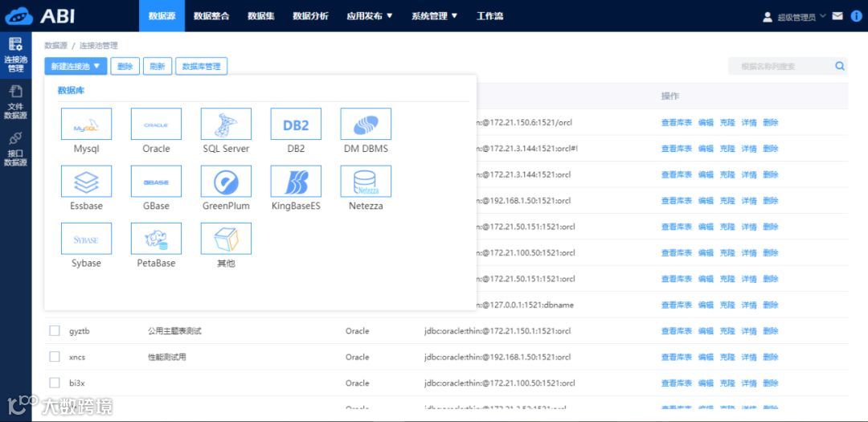The image size is (868, 422).
Task: Click the 性能测试用 description cell
Action: click(x=166, y=357)
